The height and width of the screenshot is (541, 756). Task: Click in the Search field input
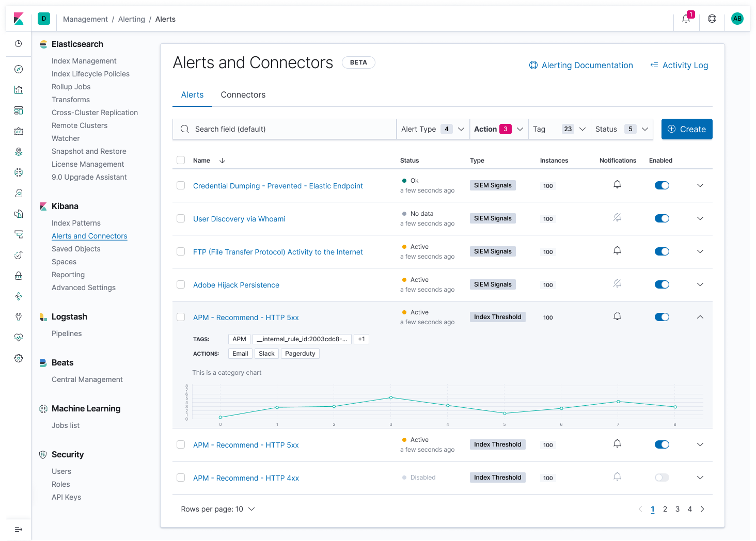[285, 129]
